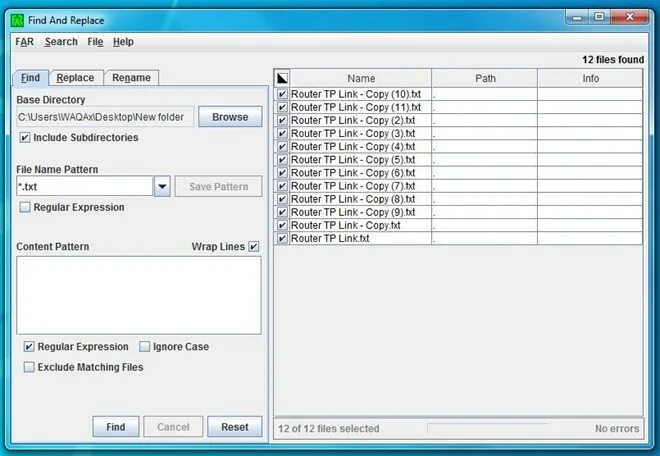This screenshot has height=456, width=660.
Task: Select file name Router TP Link - Copy (7).txt
Action: [x=353, y=186]
